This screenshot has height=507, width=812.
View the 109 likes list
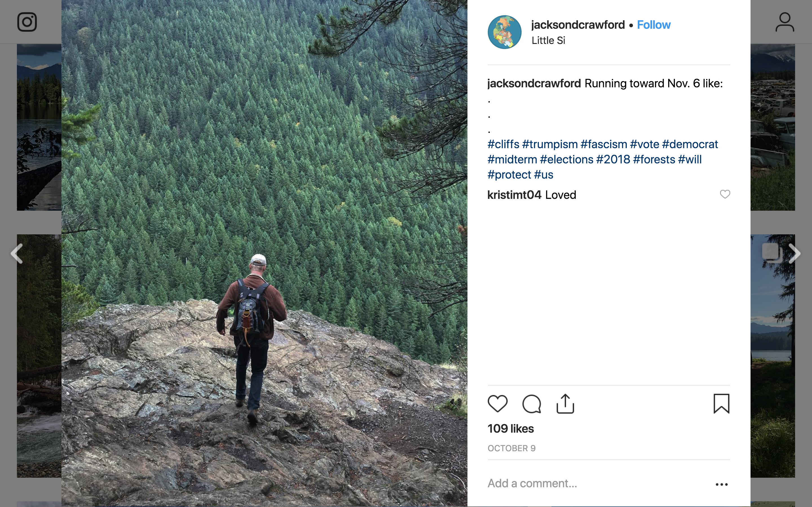point(510,428)
